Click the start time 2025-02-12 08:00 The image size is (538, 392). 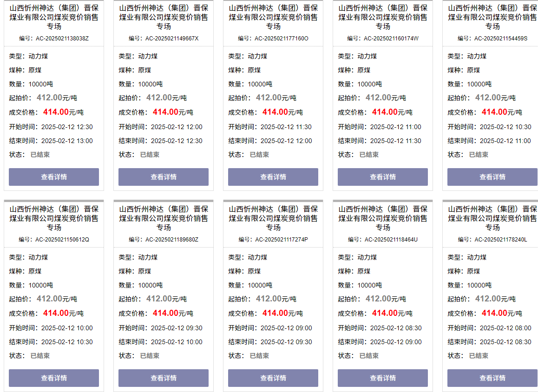coord(505,328)
